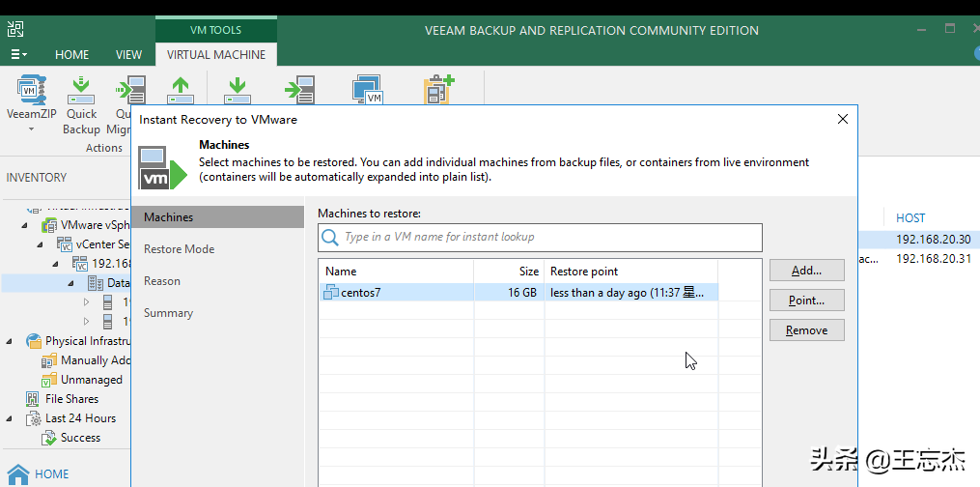Click the Datacenter building icon
The image size is (980, 487).
[96, 283]
